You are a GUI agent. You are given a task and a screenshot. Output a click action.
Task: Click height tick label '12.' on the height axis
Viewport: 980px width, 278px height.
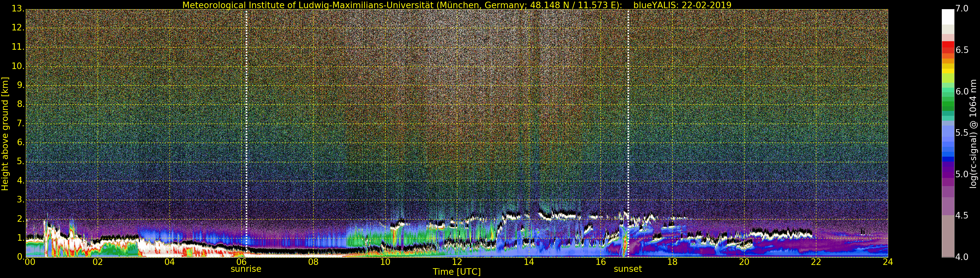(x=18, y=28)
